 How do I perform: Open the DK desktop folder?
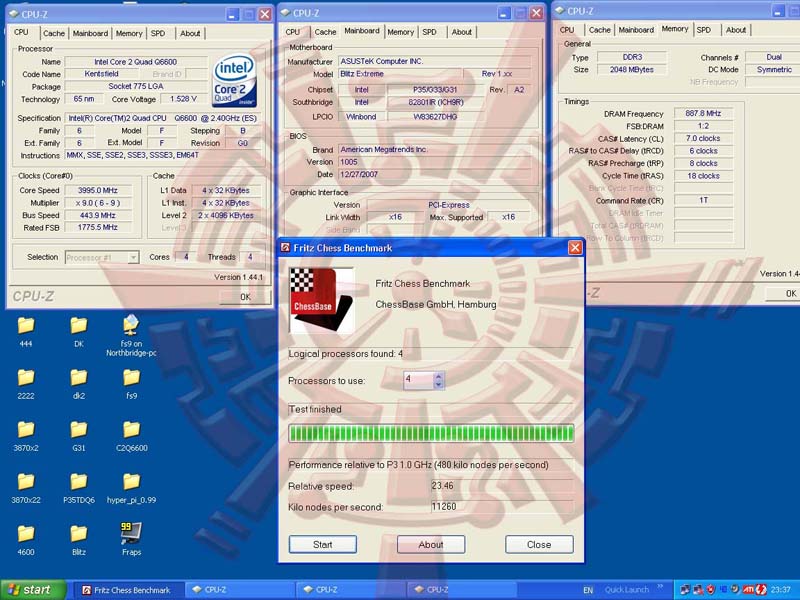(x=79, y=331)
